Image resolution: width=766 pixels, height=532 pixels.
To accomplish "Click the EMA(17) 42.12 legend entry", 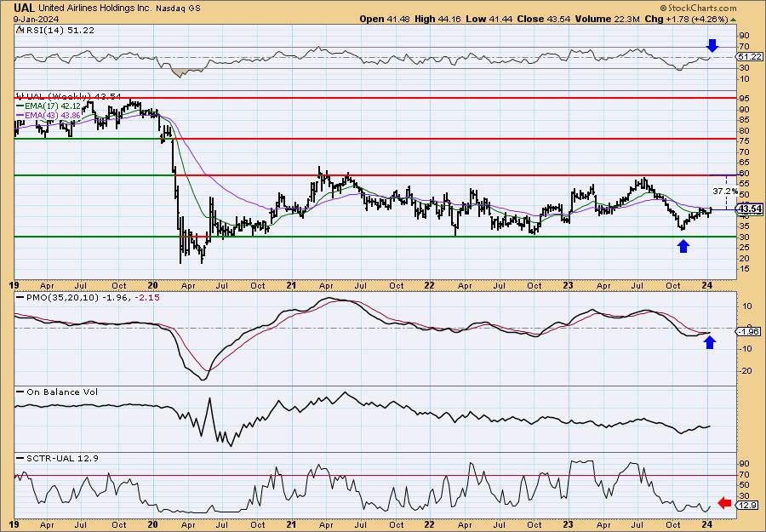I will click(x=49, y=106).
